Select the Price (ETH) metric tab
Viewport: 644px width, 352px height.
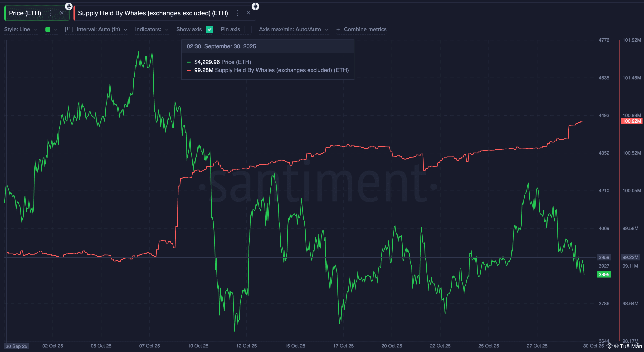tap(25, 13)
